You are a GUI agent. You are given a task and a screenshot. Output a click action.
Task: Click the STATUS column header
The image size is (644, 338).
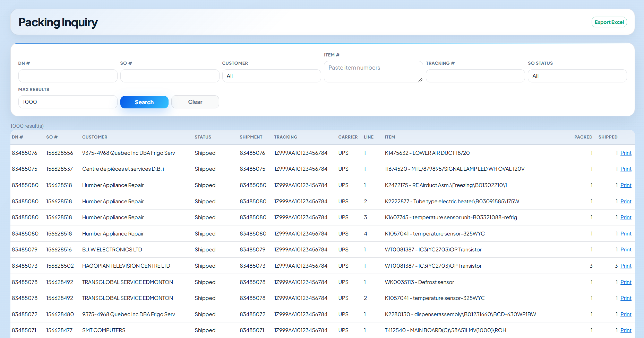point(203,137)
